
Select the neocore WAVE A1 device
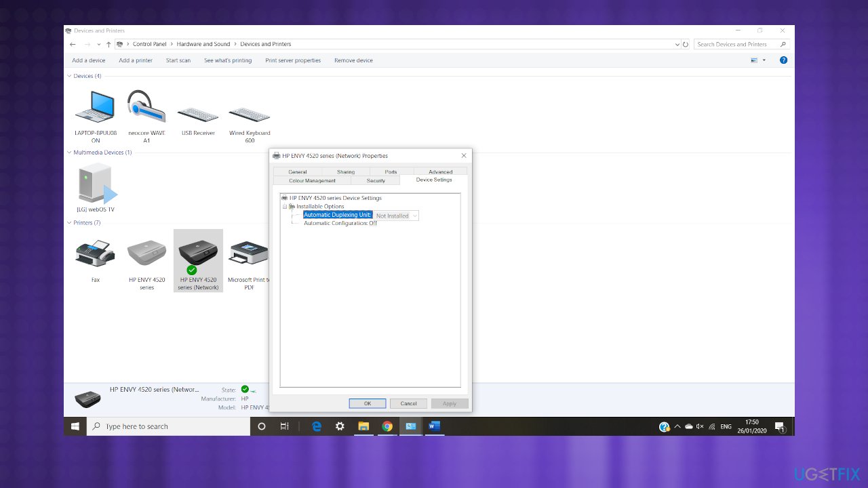coord(146,108)
